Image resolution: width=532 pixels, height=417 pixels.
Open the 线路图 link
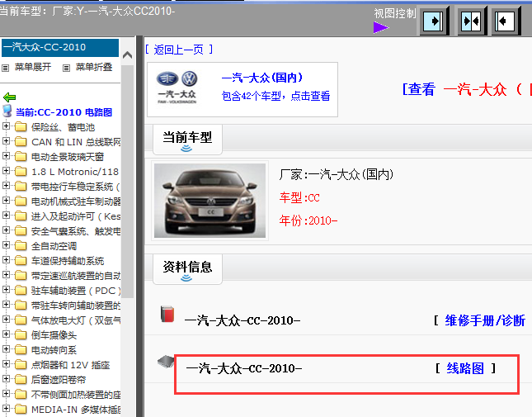click(465, 368)
